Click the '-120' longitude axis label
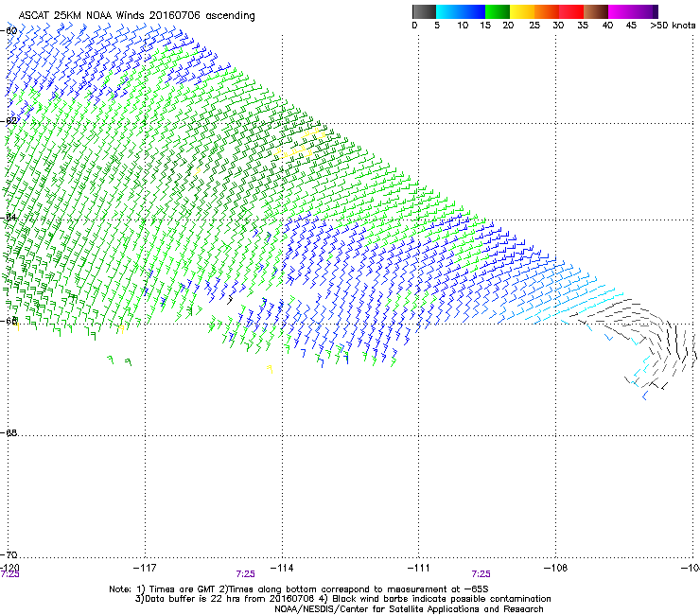Image resolution: width=700 pixels, height=615 pixels. pyautogui.click(x=9, y=568)
